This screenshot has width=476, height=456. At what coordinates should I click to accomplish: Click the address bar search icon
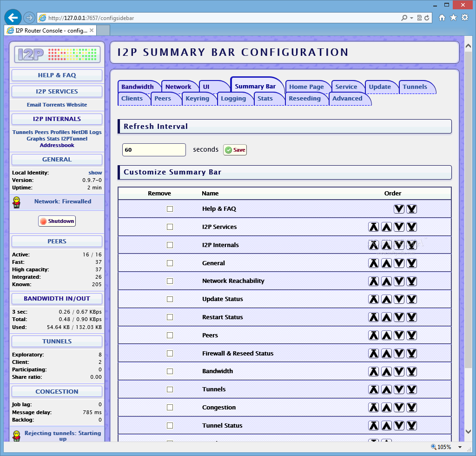click(x=404, y=18)
